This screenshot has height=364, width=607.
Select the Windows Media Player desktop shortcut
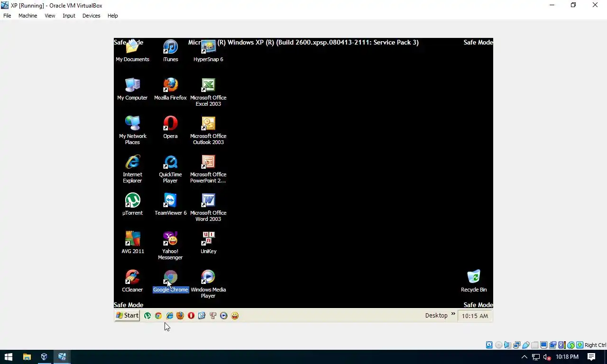coord(208,284)
